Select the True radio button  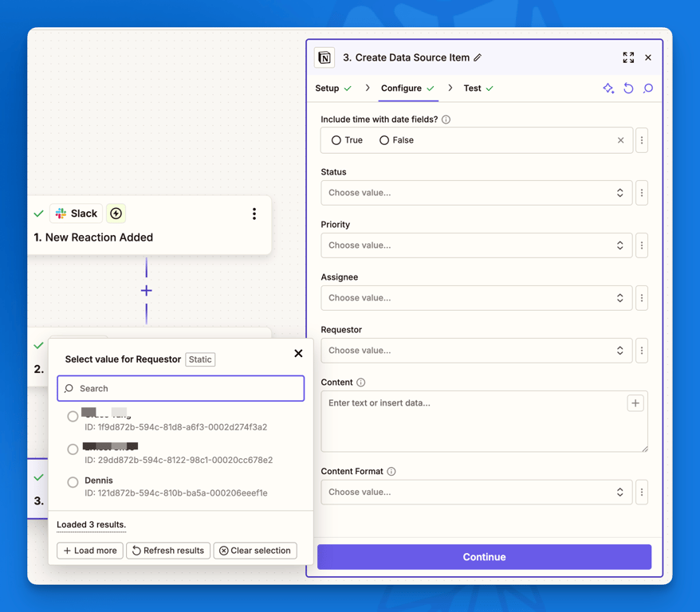pos(334,139)
